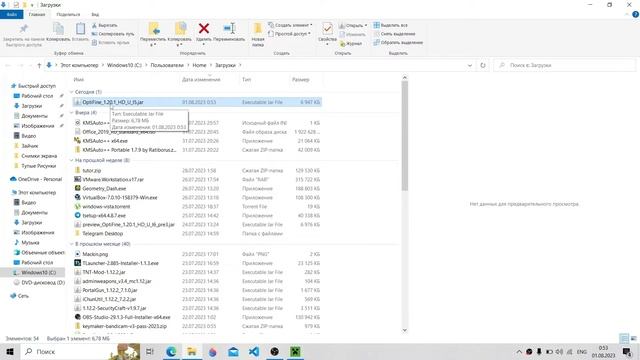640x360 pixels.
Task: Click Home in the address breadcrumb
Action: (x=199, y=65)
